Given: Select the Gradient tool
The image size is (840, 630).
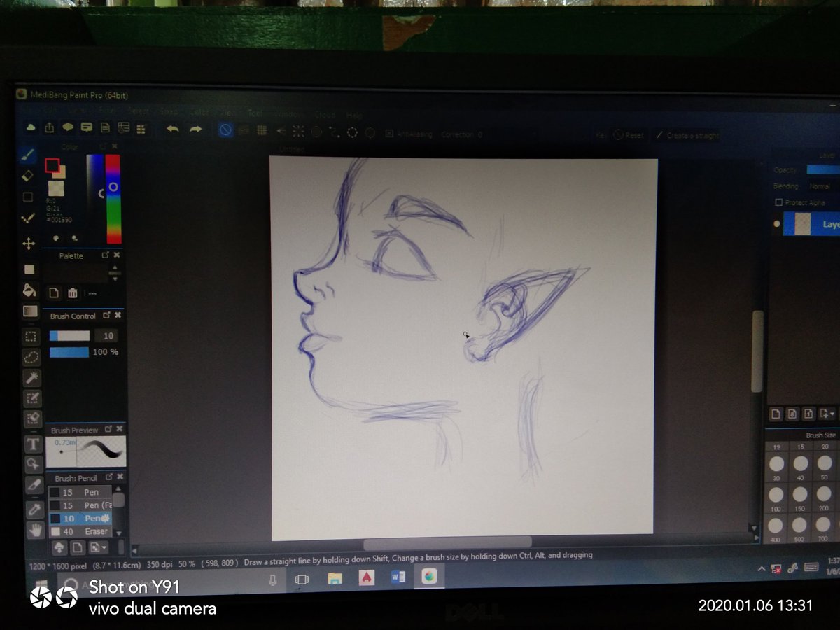Looking at the screenshot, I should click(30, 311).
